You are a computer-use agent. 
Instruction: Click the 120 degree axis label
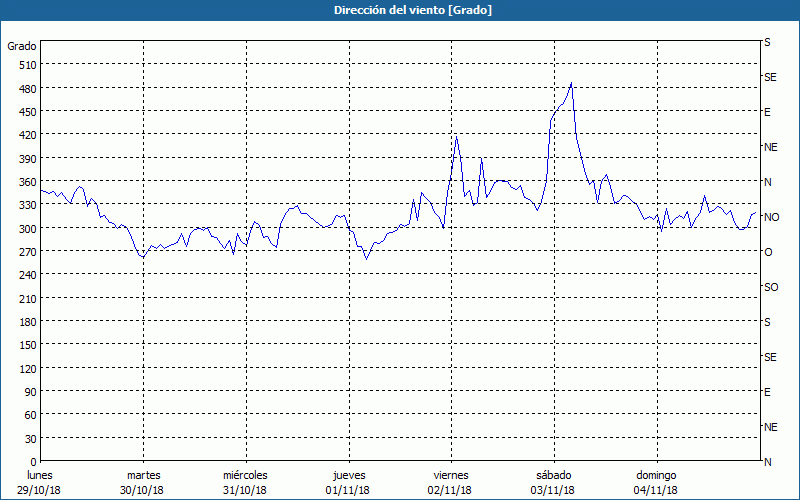point(28,368)
